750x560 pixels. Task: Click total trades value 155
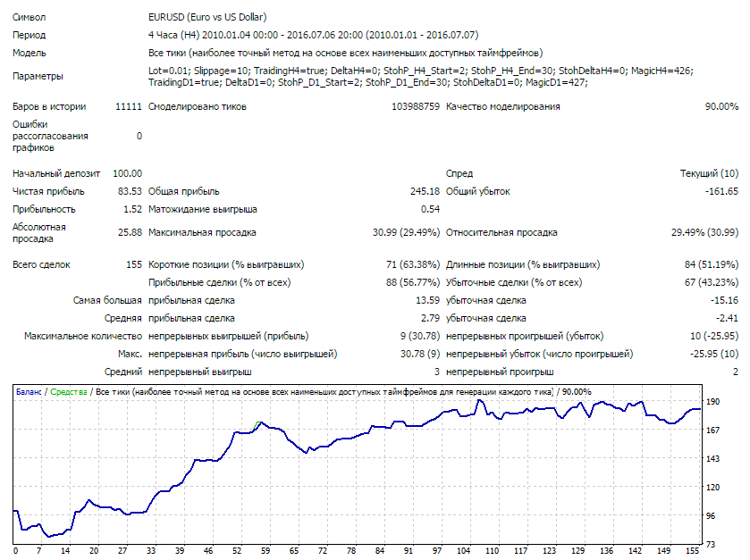point(134,264)
